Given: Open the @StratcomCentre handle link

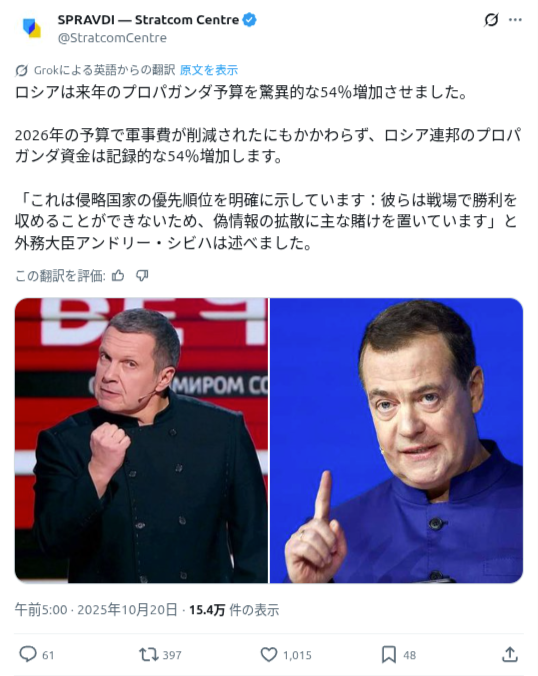Looking at the screenshot, I should 112,38.
